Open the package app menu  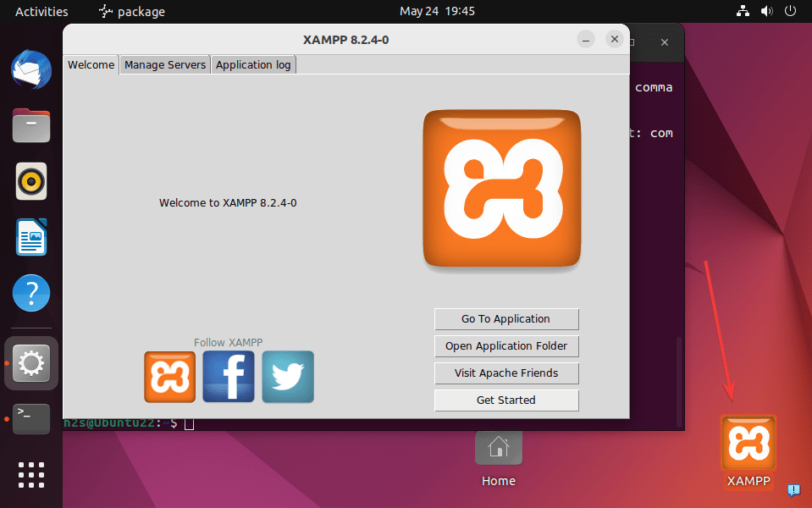(132, 11)
